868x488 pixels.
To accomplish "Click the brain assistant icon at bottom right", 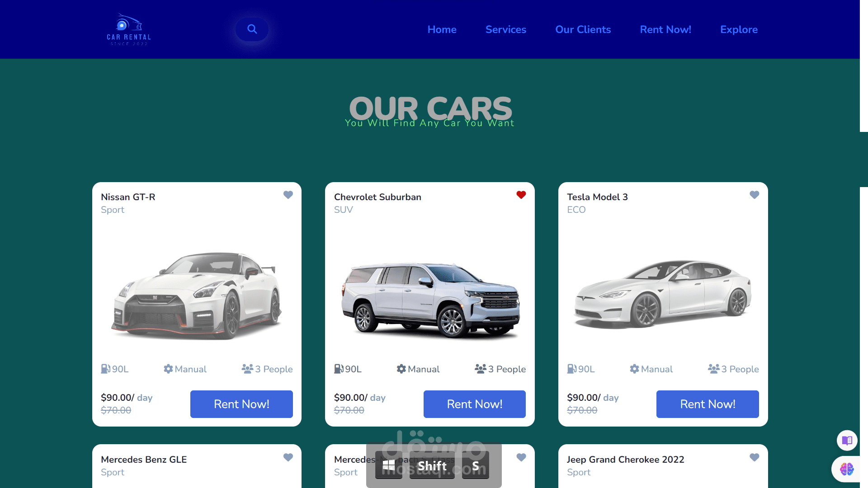I will coord(847,469).
